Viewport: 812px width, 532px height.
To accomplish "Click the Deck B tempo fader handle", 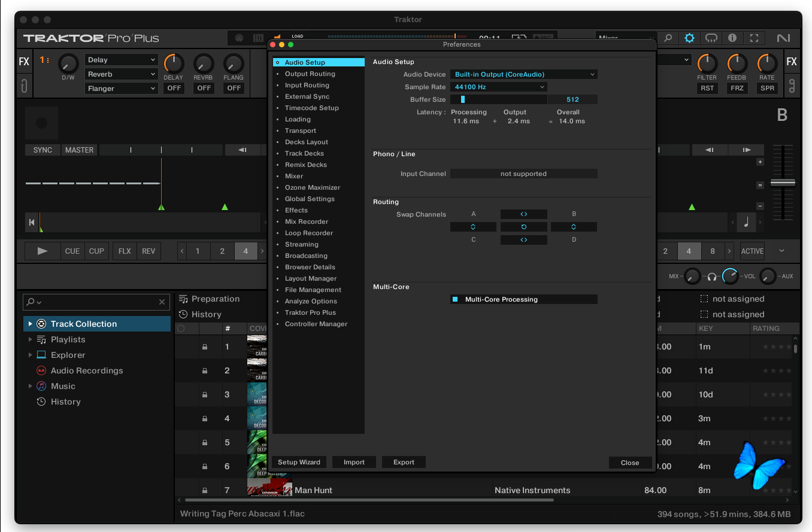I will [783, 183].
